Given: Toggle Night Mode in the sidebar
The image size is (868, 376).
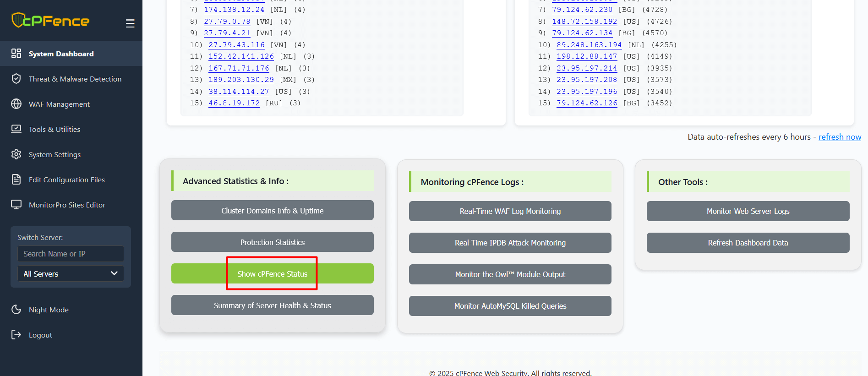Looking at the screenshot, I should pos(49,310).
